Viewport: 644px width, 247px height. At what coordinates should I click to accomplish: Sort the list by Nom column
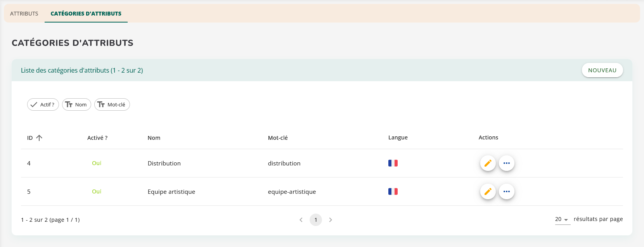pyautogui.click(x=154, y=138)
